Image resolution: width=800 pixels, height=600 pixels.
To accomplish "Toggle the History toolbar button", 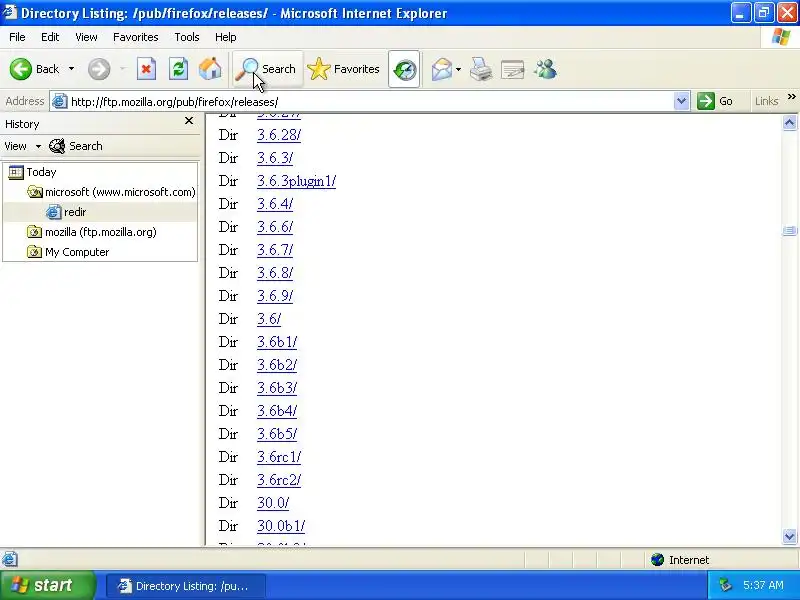I will point(404,69).
